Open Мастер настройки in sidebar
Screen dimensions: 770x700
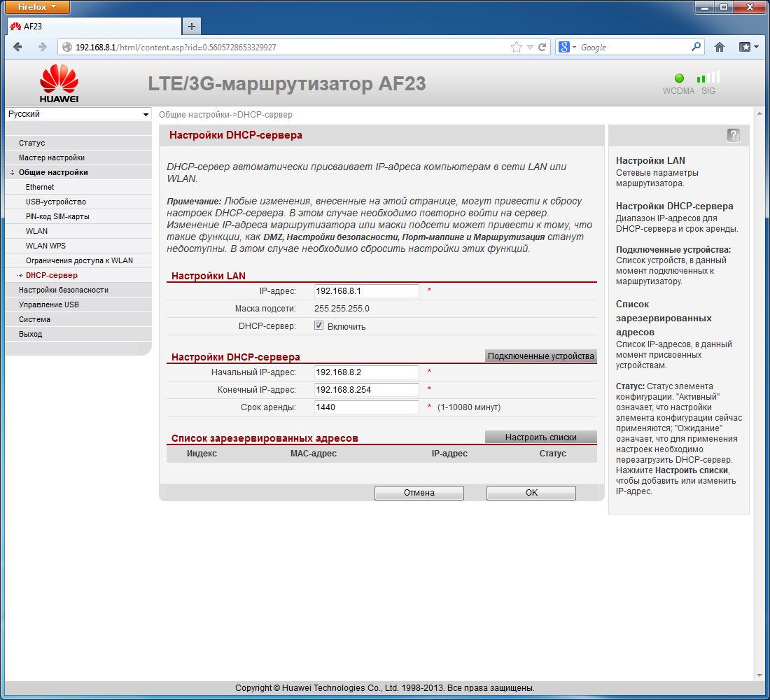[78, 157]
